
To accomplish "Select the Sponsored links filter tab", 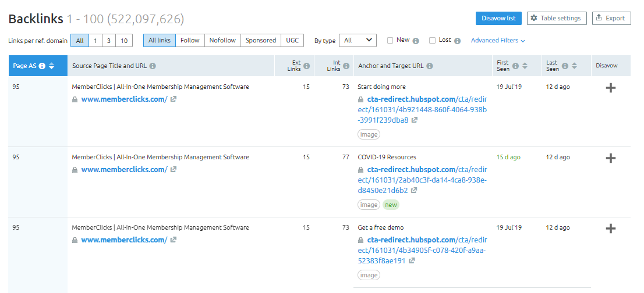I will coord(260,40).
